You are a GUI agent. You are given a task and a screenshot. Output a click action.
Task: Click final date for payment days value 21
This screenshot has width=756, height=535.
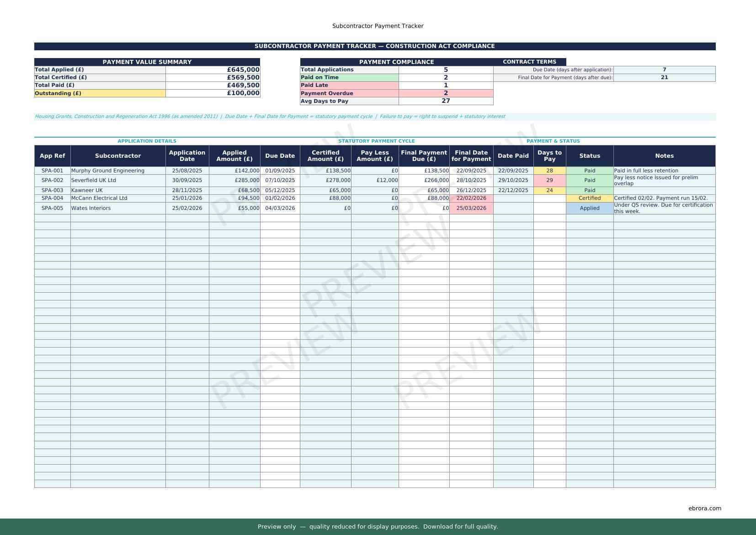click(664, 77)
